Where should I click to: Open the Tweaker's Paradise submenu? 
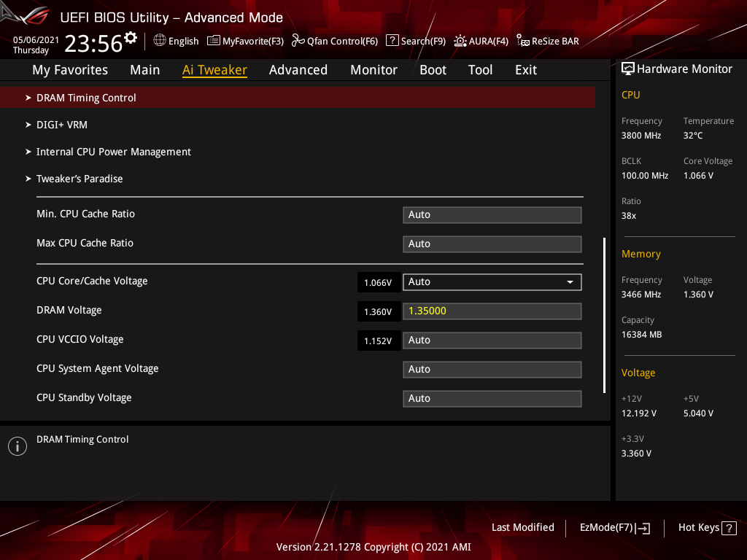pyautogui.click(x=80, y=179)
